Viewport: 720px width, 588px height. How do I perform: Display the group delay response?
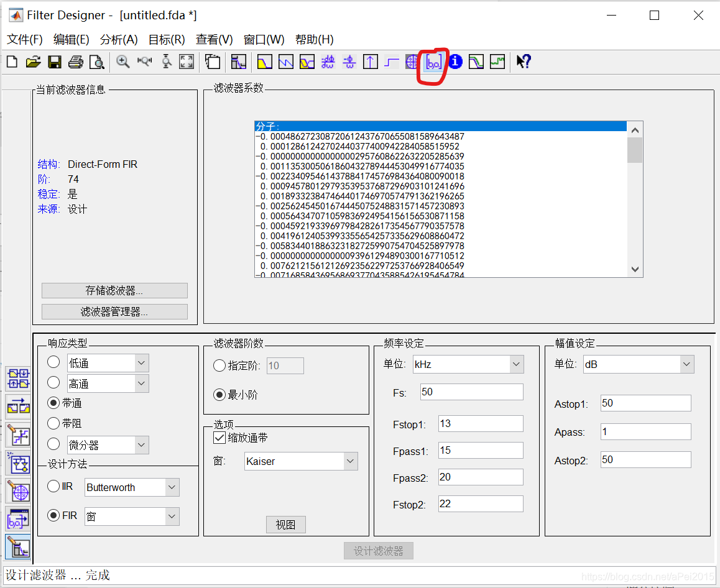(x=328, y=62)
